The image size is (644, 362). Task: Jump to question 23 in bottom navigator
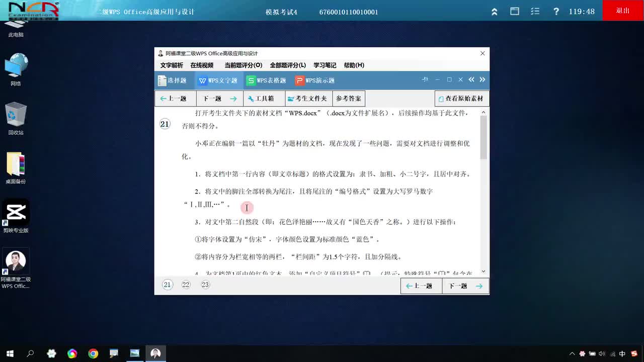pos(205,285)
